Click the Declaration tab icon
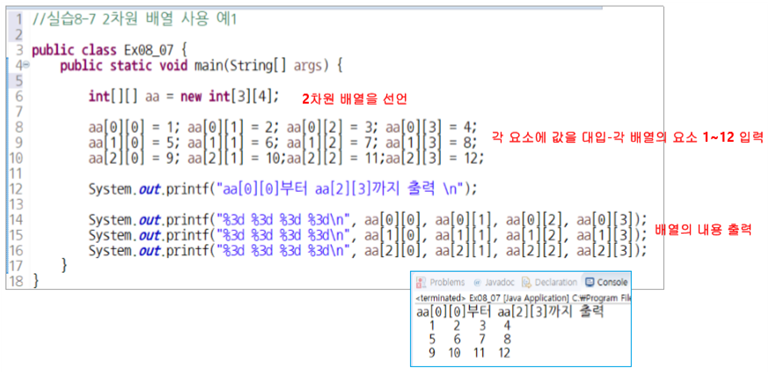769x372 pixels. point(527,282)
